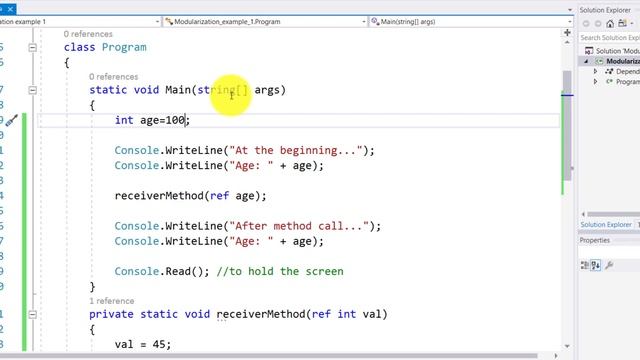Click the screwdriver quick actions icon
This screenshot has height=360, width=640.
pos(11,120)
